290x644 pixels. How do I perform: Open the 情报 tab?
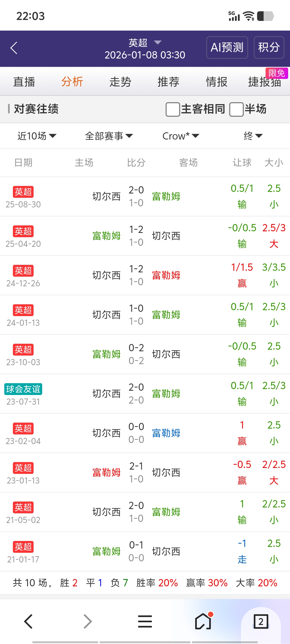(216, 82)
